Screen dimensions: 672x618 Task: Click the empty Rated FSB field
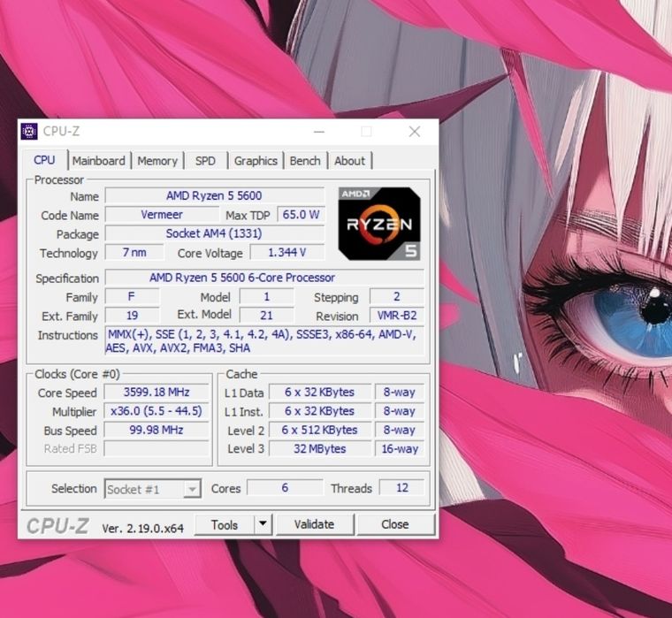(157, 449)
